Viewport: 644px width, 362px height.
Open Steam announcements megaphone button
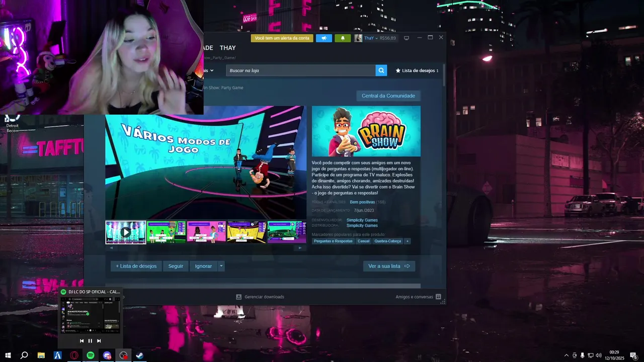(324, 38)
